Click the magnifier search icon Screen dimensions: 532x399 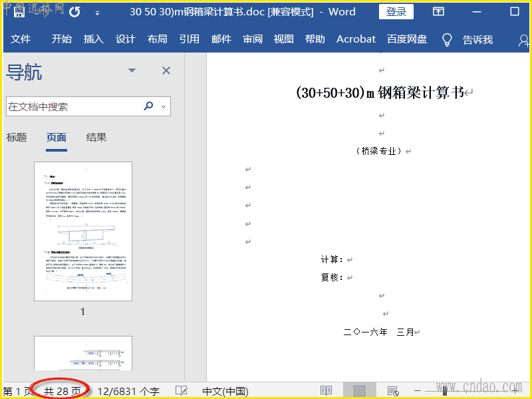pyautogui.click(x=148, y=106)
